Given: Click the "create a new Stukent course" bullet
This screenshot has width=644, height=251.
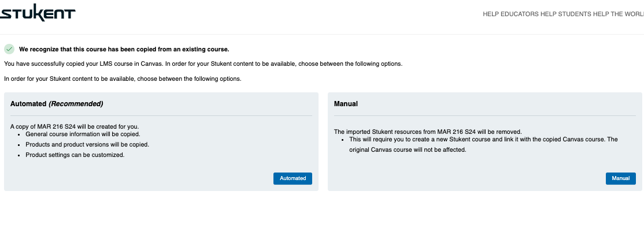Looking at the screenshot, I should 483,140.
